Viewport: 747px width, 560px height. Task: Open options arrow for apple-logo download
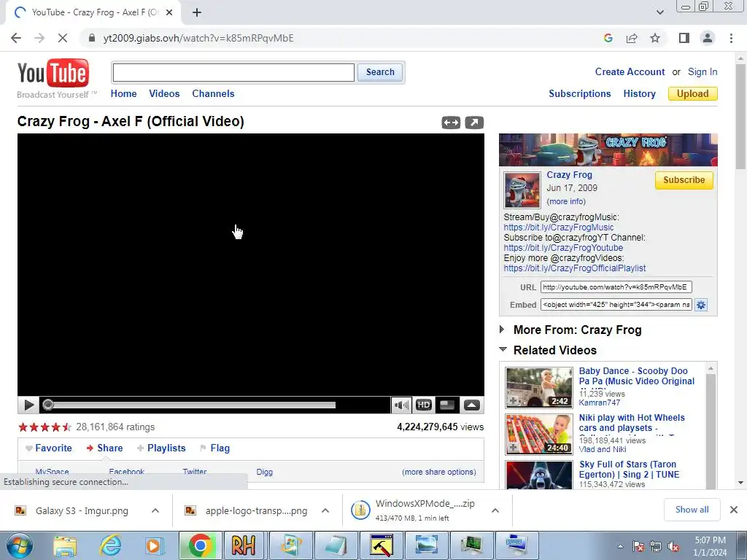pyautogui.click(x=325, y=510)
